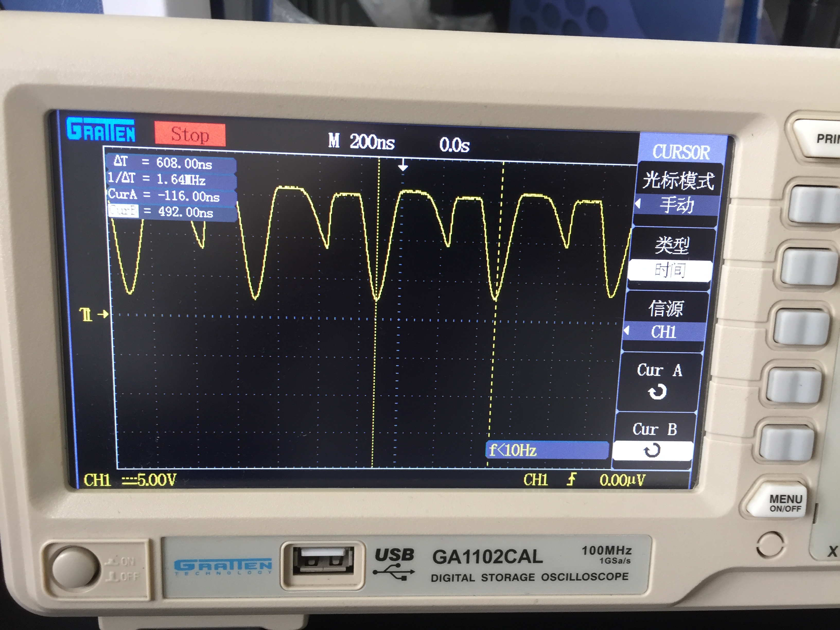
Task: Open the 光标模式 手动 mode selector
Action: point(677,205)
